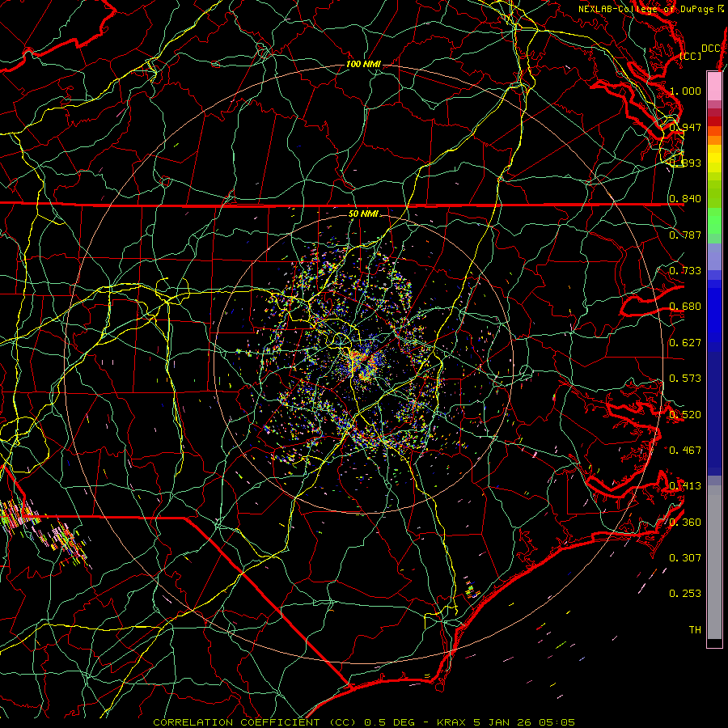The image size is (728, 728).
Task: Click the 0.573 legend value
Action: coord(685,379)
